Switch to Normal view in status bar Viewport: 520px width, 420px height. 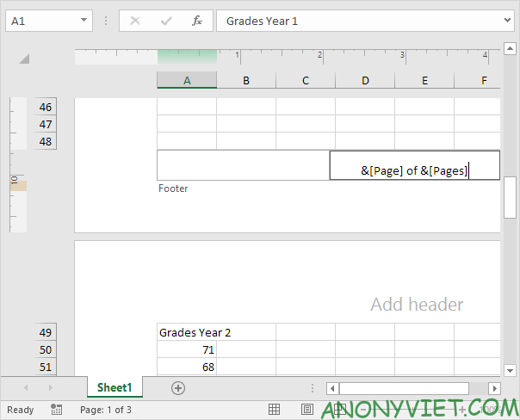click(x=274, y=410)
